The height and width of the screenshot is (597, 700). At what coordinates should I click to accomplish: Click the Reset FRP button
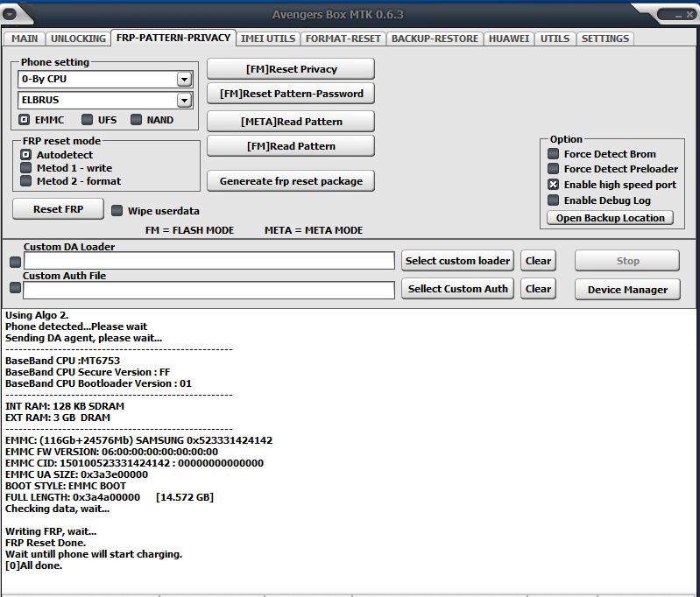coord(58,209)
